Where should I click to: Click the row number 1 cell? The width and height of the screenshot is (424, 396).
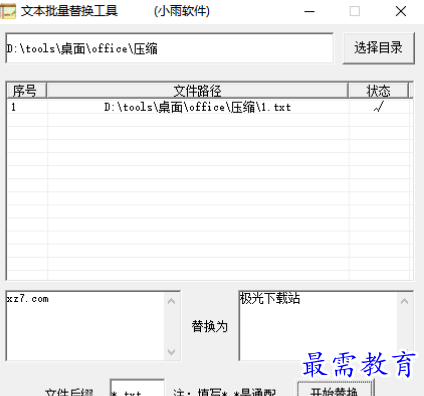coord(27,107)
